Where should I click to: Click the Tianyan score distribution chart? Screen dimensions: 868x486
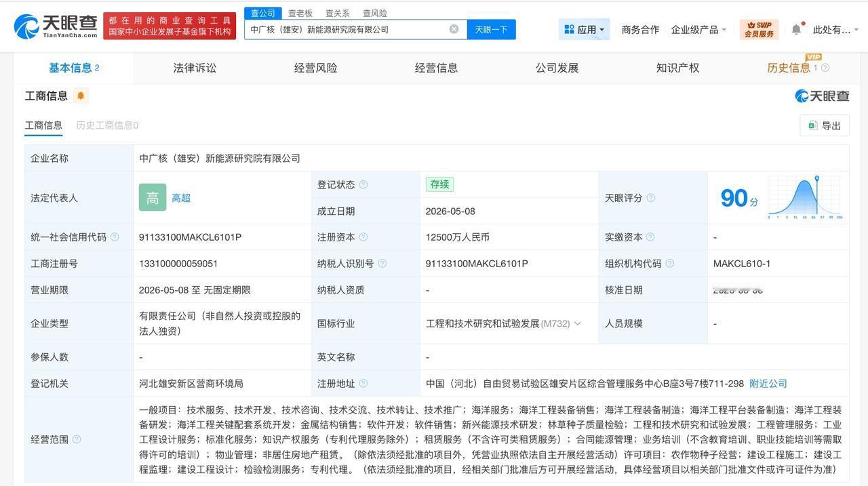pos(805,197)
